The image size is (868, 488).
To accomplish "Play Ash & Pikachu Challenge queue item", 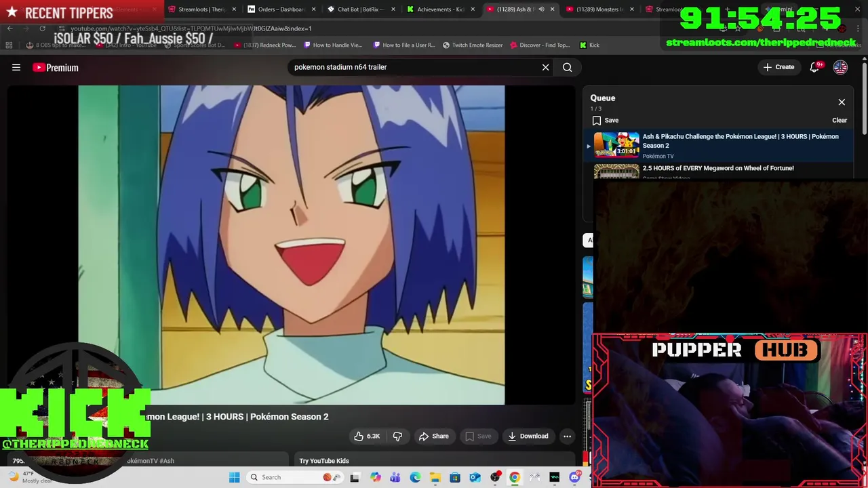I will pos(719,146).
